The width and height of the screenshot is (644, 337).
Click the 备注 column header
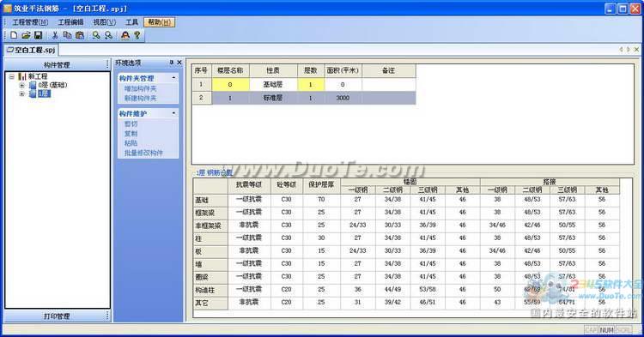click(388, 70)
